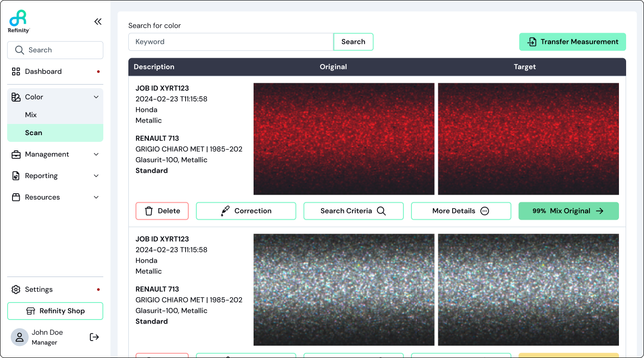Show More Details for red scan
Viewport: 644px width, 358px height.
(x=461, y=211)
